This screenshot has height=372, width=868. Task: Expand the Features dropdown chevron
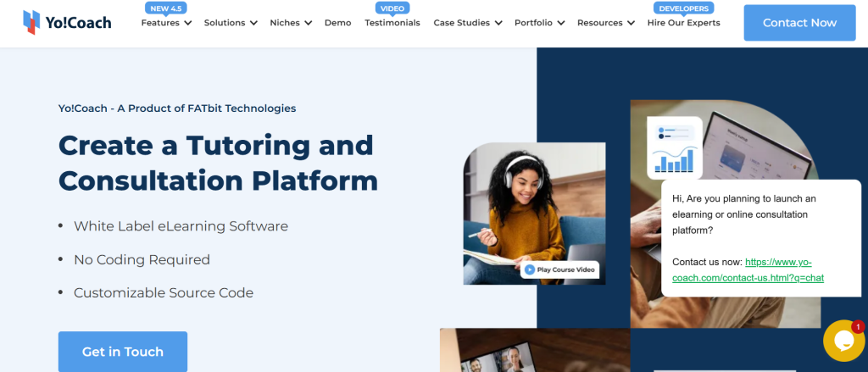pos(187,23)
